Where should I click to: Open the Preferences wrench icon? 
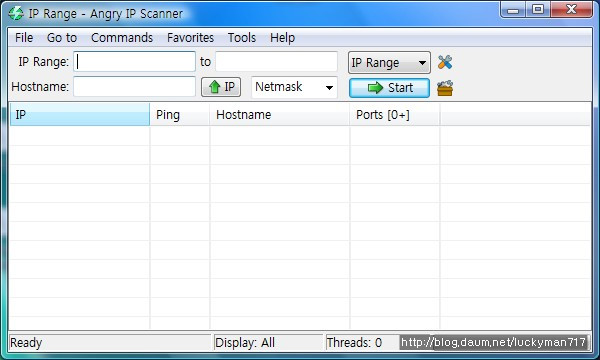point(445,62)
